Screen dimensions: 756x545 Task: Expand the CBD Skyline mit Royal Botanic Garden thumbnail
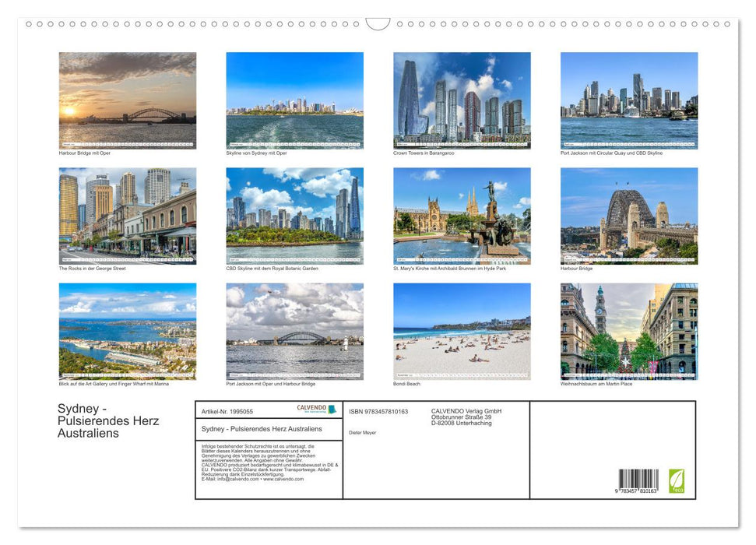click(294, 216)
